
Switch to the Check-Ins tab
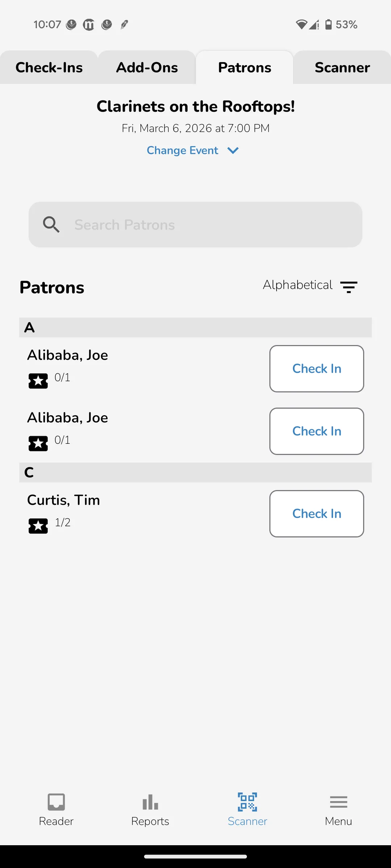pyautogui.click(x=49, y=68)
